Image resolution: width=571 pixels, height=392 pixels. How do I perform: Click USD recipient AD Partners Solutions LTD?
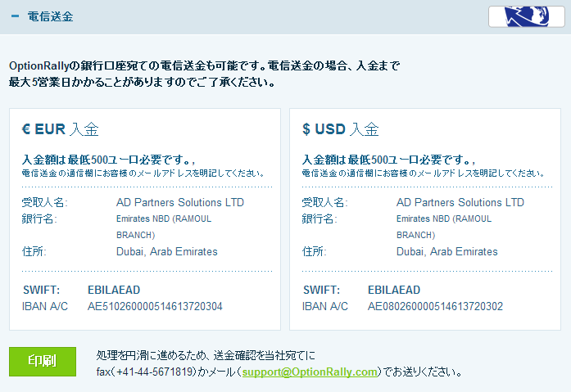coord(460,202)
